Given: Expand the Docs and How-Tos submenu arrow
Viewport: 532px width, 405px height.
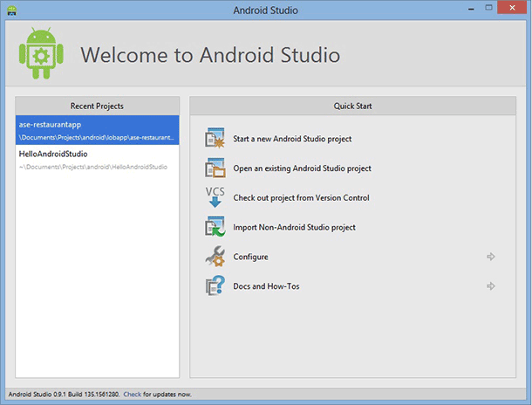Looking at the screenshot, I should pyautogui.click(x=491, y=286).
